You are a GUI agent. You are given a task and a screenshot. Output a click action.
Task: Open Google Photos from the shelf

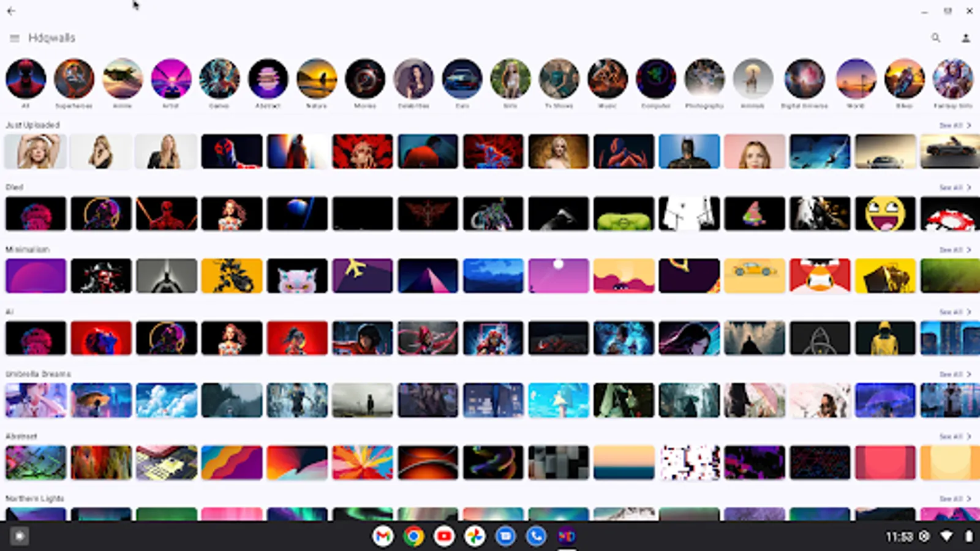click(x=475, y=536)
